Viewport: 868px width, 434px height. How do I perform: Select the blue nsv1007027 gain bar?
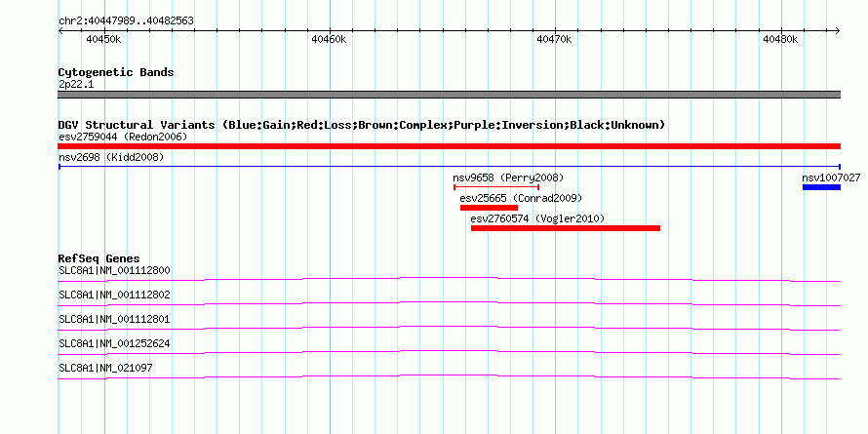tap(821, 187)
